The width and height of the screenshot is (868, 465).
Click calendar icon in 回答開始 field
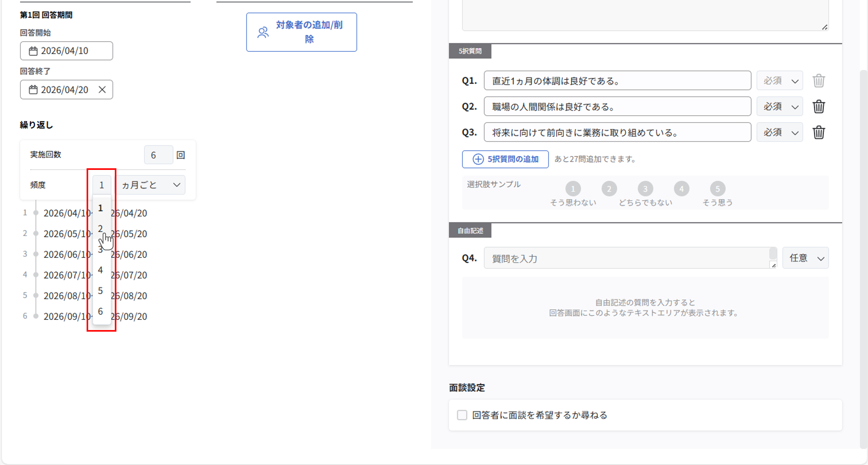33,51
